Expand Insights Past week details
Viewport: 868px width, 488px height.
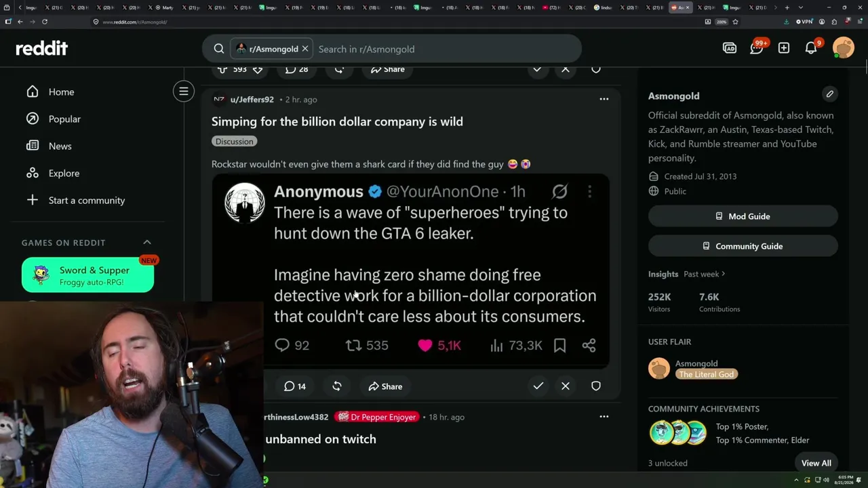tap(704, 274)
